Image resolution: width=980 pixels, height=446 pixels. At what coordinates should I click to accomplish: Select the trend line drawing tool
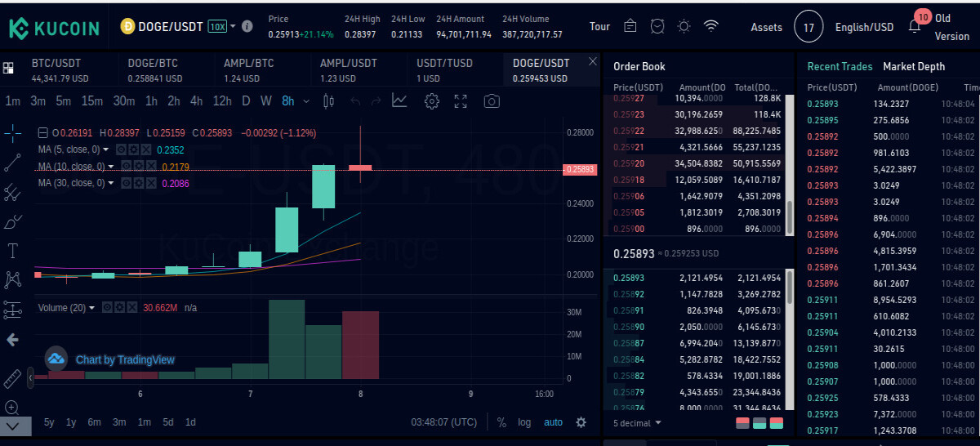coord(12,163)
